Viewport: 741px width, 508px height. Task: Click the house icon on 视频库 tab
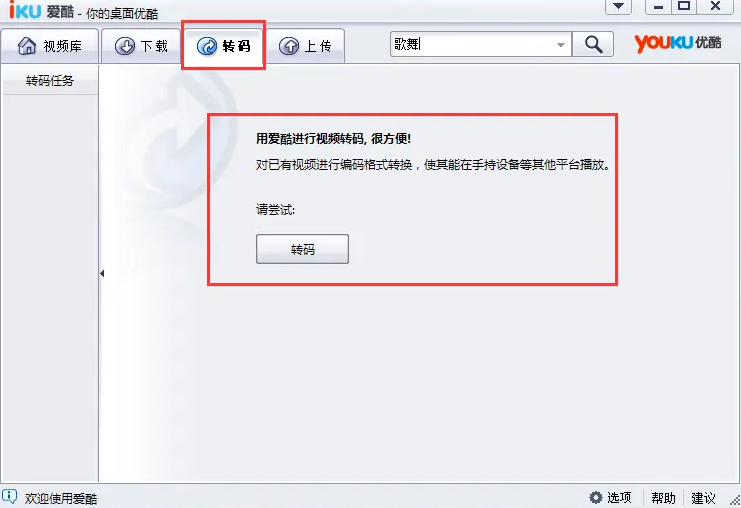point(27,46)
